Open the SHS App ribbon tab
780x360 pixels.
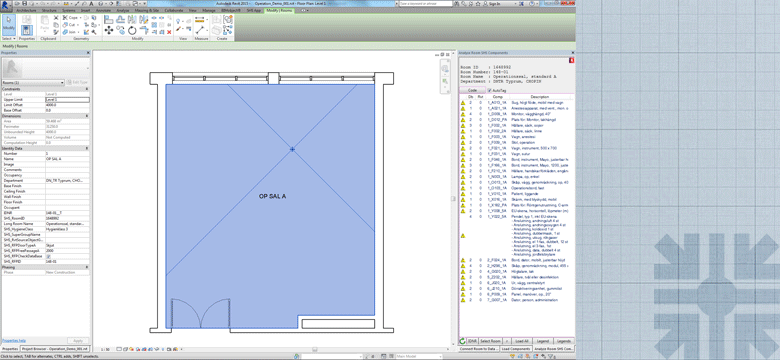pos(254,10)
